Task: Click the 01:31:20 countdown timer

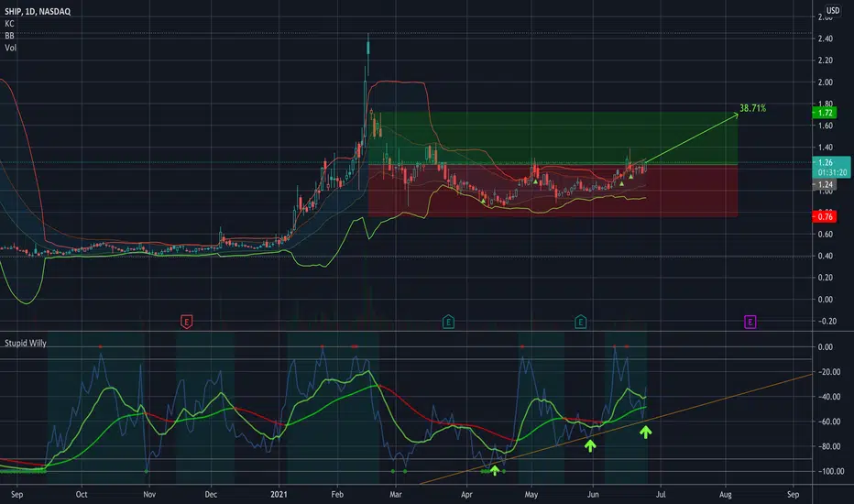Action: pos(832,172)
